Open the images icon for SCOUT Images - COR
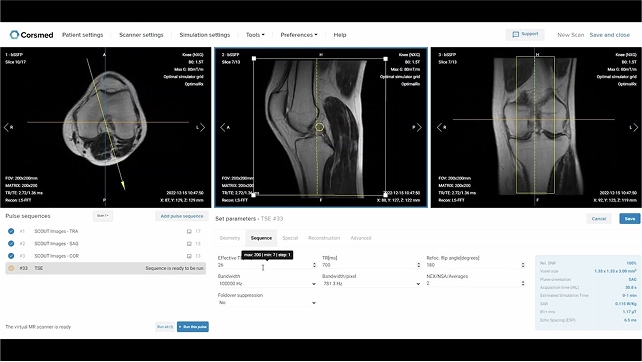 189,256
